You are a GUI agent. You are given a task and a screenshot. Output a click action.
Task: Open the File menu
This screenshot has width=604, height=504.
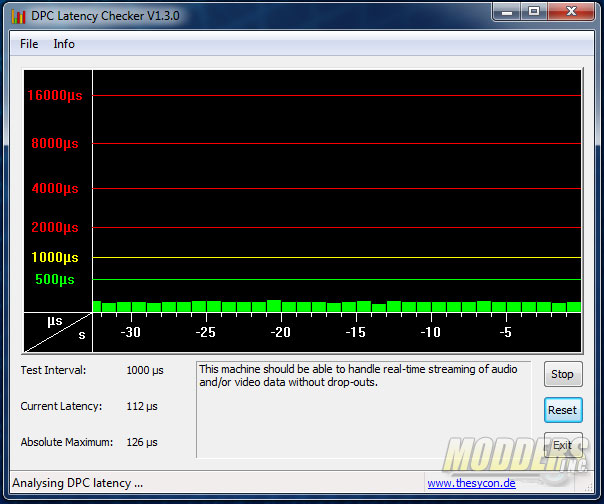coord(29,44)
